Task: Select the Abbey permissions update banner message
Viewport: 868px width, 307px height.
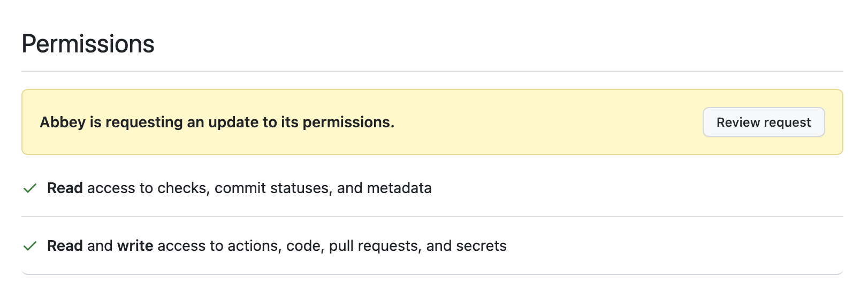Action: coord(217,122)
